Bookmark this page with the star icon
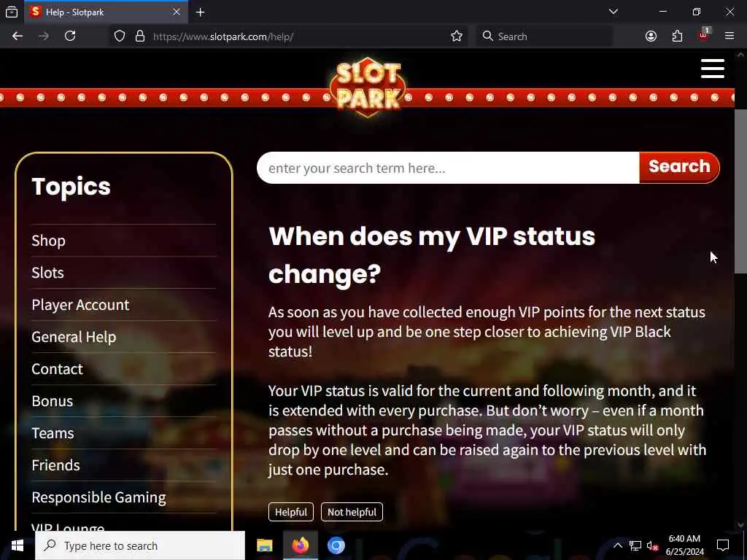 457,36
